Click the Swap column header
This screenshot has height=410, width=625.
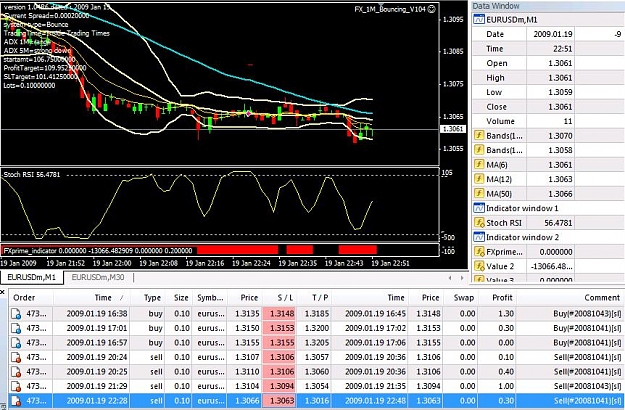464,298
